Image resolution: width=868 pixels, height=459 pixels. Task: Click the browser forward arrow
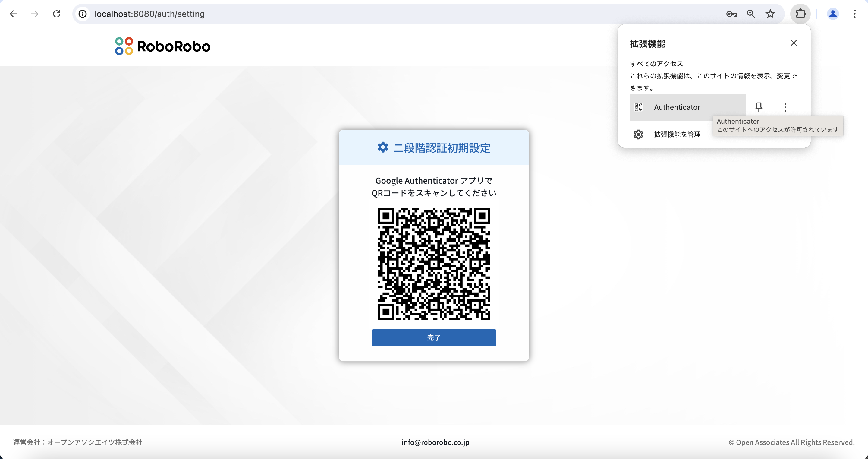[x=35, y=14]
